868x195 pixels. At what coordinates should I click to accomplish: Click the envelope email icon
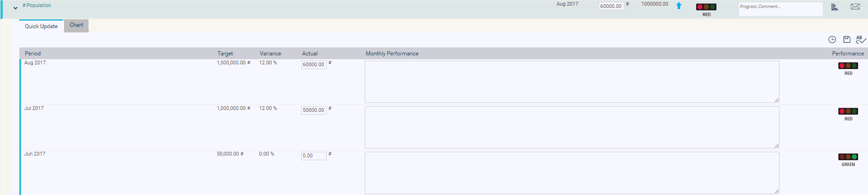(x=855, y=7)
